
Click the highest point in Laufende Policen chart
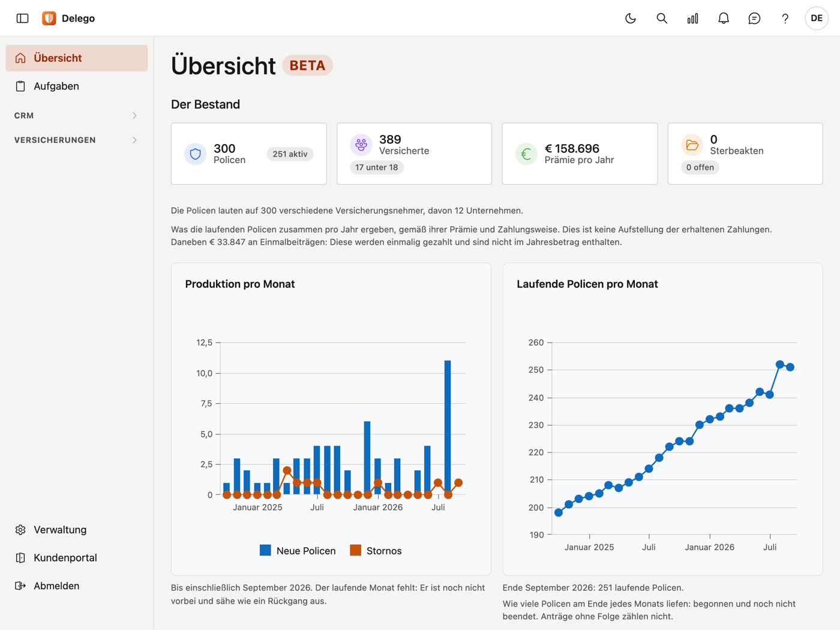pos(780,365)
